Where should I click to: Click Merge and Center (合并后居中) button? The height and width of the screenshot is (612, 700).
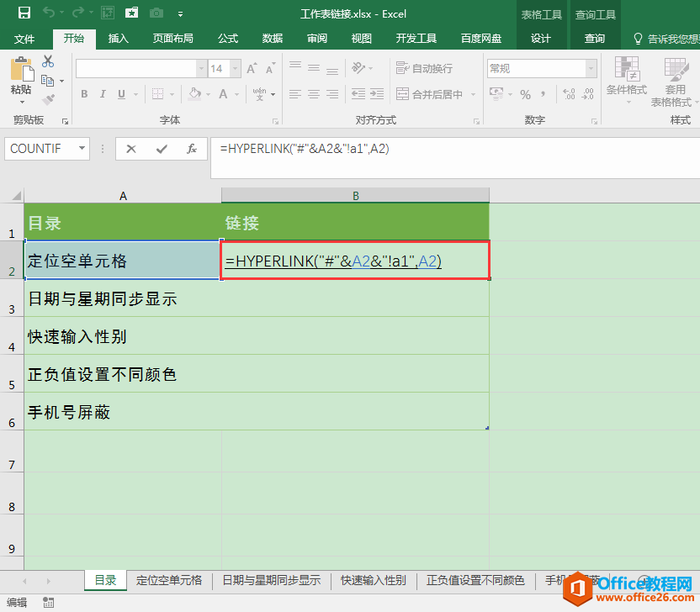429,94
